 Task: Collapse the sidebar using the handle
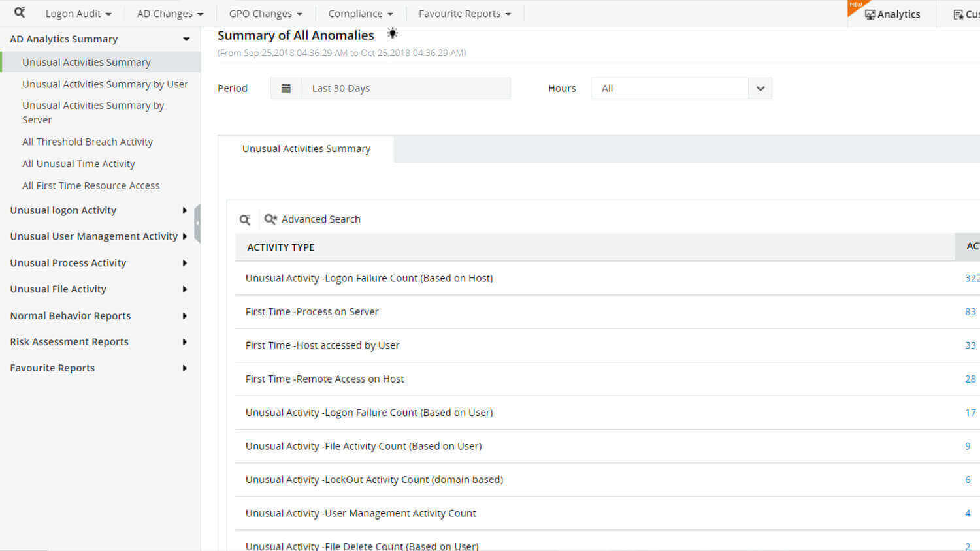(x=197, y=223)
